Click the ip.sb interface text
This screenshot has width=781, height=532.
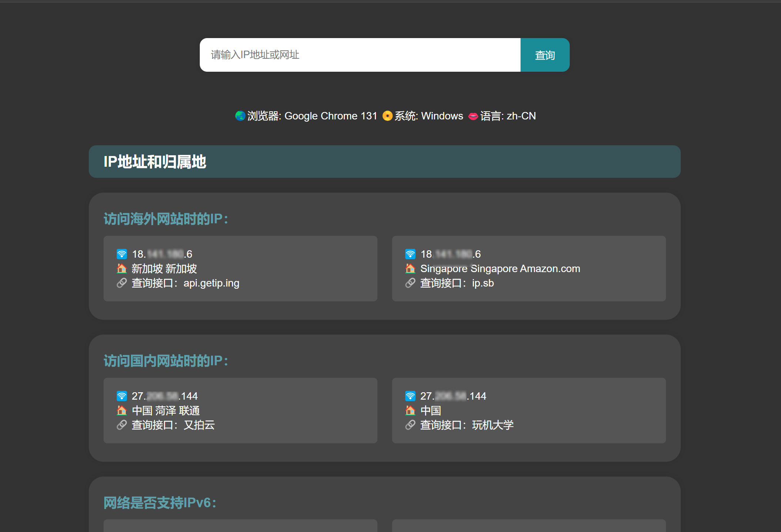coord(483,283)
